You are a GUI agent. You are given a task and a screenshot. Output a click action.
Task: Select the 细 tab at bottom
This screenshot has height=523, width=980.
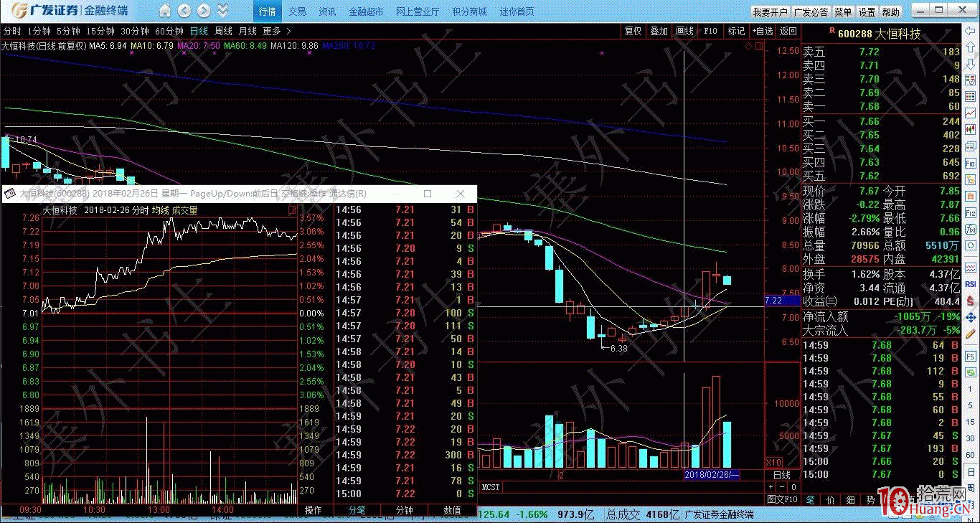850,499
